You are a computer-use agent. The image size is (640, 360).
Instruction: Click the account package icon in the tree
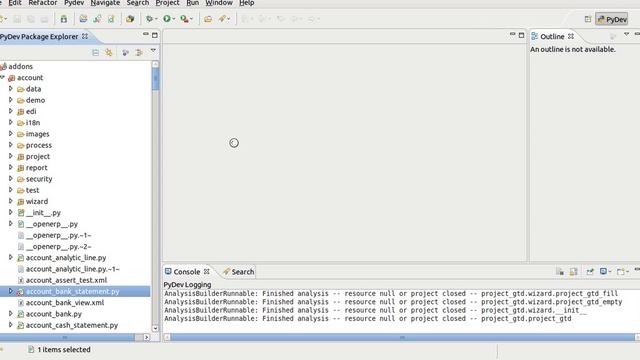(x=12, y=78)
